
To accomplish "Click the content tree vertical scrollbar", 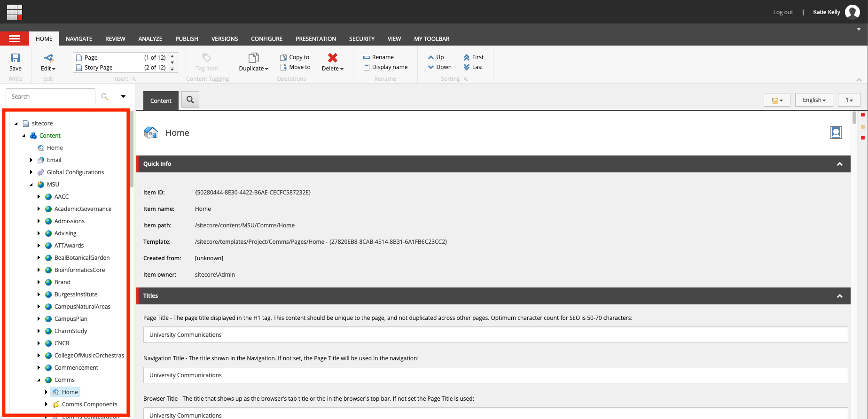I will (132, 149).
